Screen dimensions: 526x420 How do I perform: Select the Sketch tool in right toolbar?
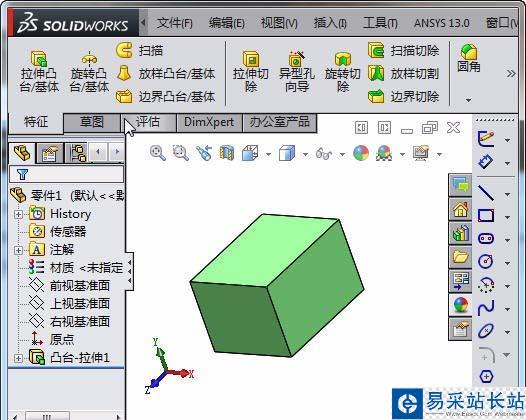(486, 139)
